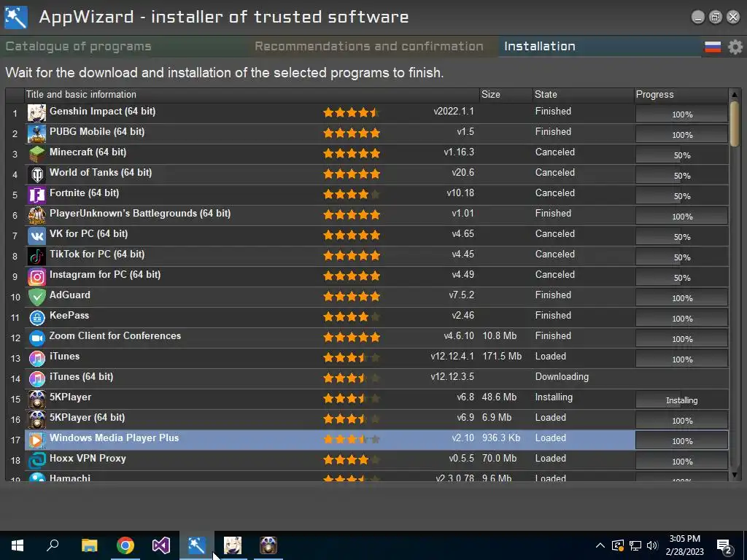Image resolution: width=747 pixels, height=560 pixels.
Task: Click the volume speaker icon in tray
Action: pos(652,545)
